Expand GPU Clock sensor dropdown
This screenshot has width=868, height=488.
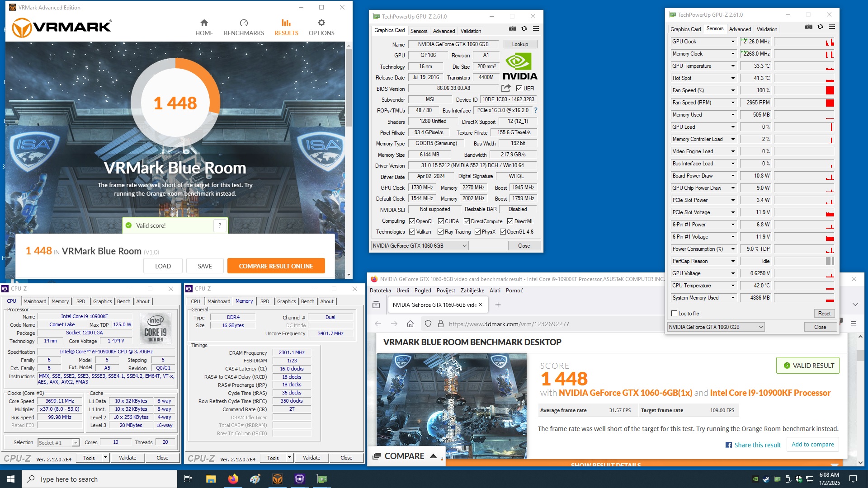point(733,42)
